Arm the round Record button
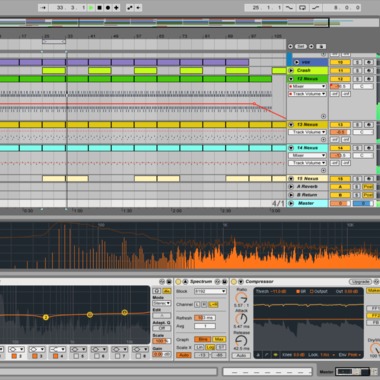This screenshot has height=380, width=380. pyautogui.click(x=108, y=8)
